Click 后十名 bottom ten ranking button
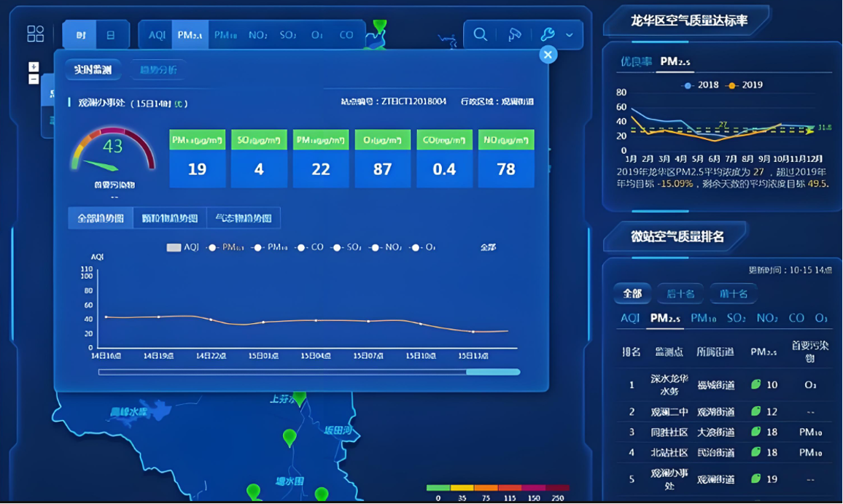The height and width of the screenshot is (504, 843). [x=682, y=293]
